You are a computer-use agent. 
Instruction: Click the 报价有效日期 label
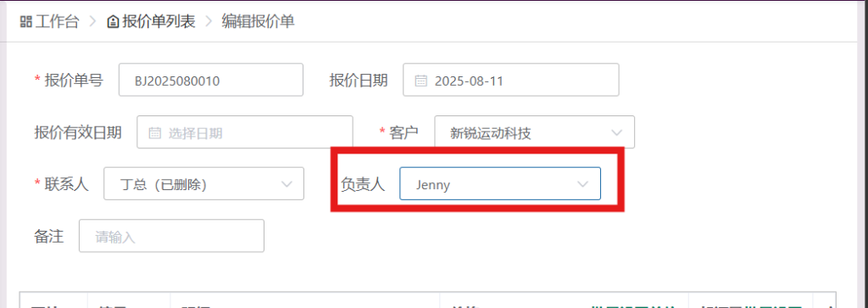tap(78, 132)
